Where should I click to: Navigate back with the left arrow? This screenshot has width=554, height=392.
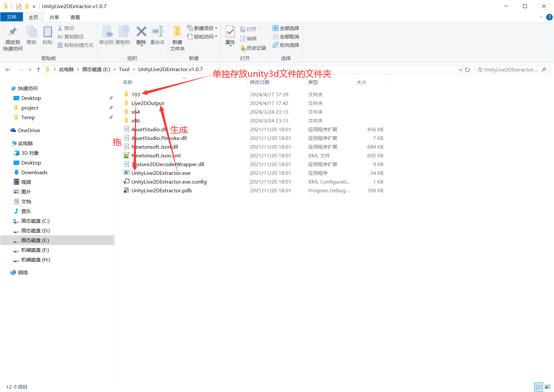[x=8, y=70]
